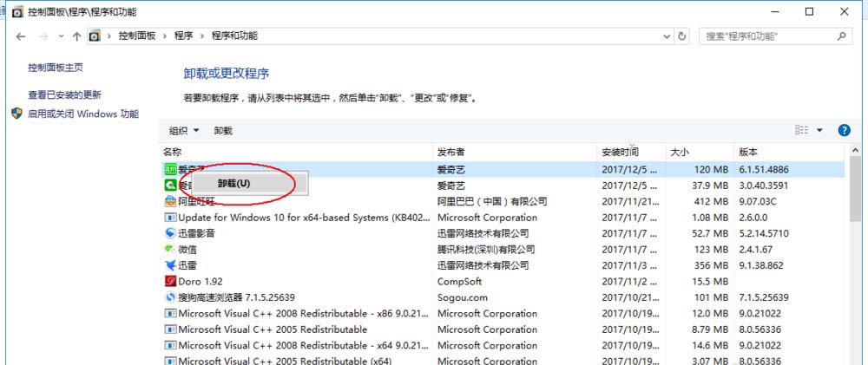Screen dimensions: 868x365
Task: Click the shield icon beside Windows 功能
Action: click(x=17, y=114)
